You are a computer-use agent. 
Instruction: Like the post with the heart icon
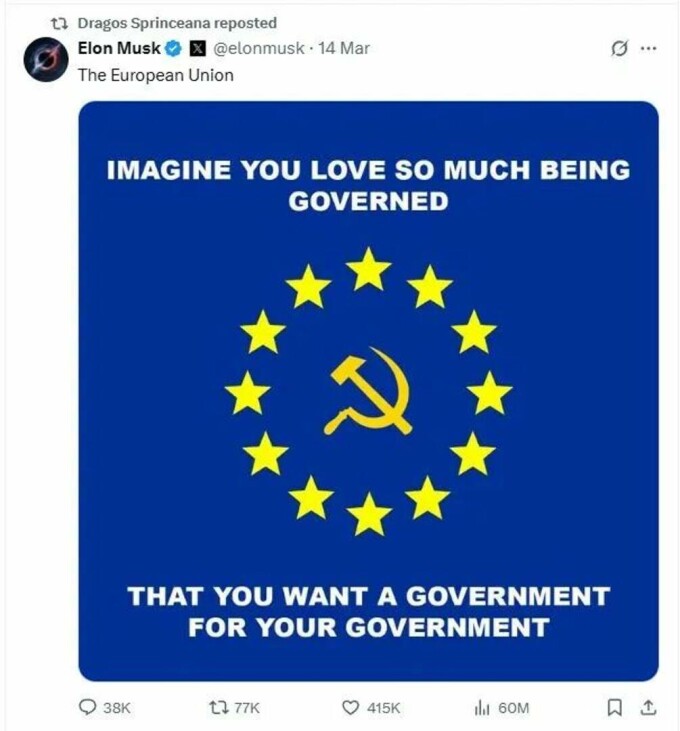(x=350, y=708)
